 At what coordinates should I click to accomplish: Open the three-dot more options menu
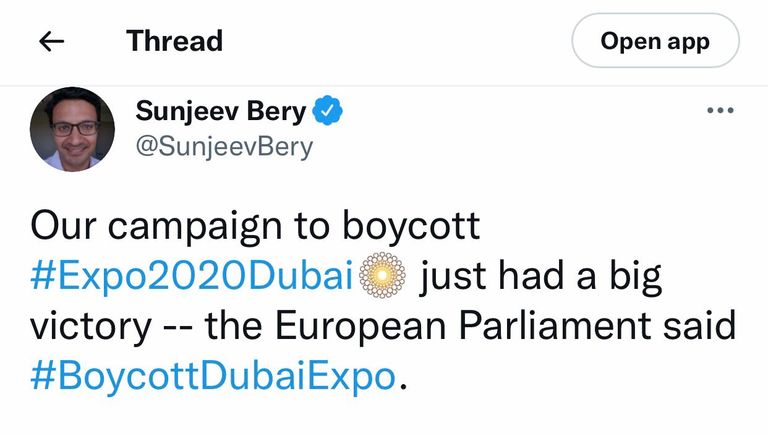pyautogui.click(x=720, y=111)
